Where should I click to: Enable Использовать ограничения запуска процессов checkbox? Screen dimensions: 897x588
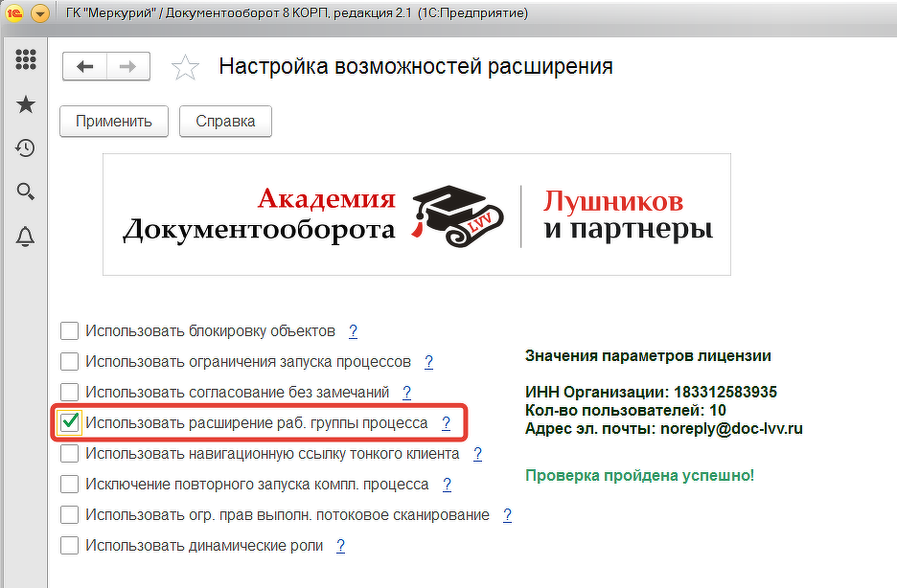tap(69, 362)
